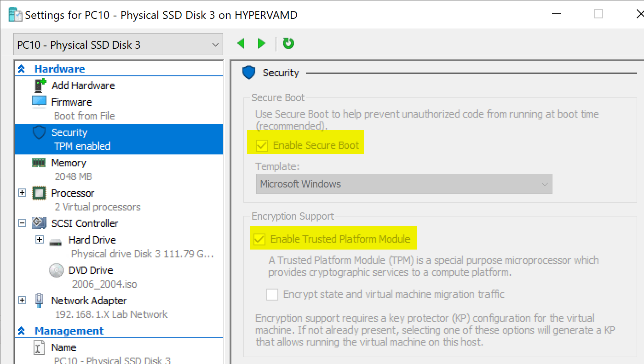
Task: Click the refresh icon in toolbar
Action: [x=288, y=43]
